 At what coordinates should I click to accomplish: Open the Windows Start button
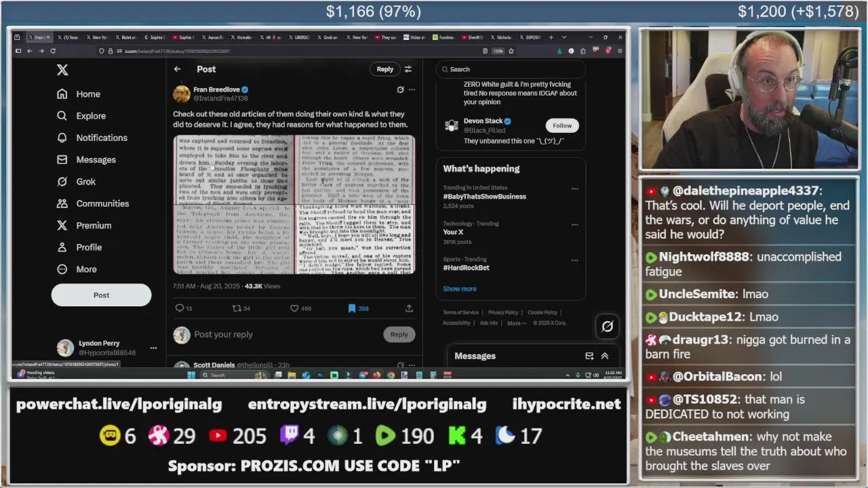click(191, 375)
